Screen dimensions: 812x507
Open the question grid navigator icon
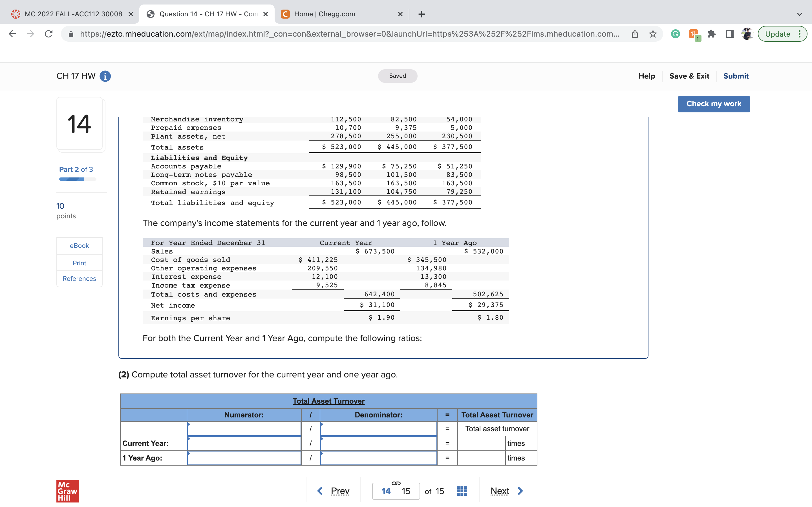(x=462, y=491)
